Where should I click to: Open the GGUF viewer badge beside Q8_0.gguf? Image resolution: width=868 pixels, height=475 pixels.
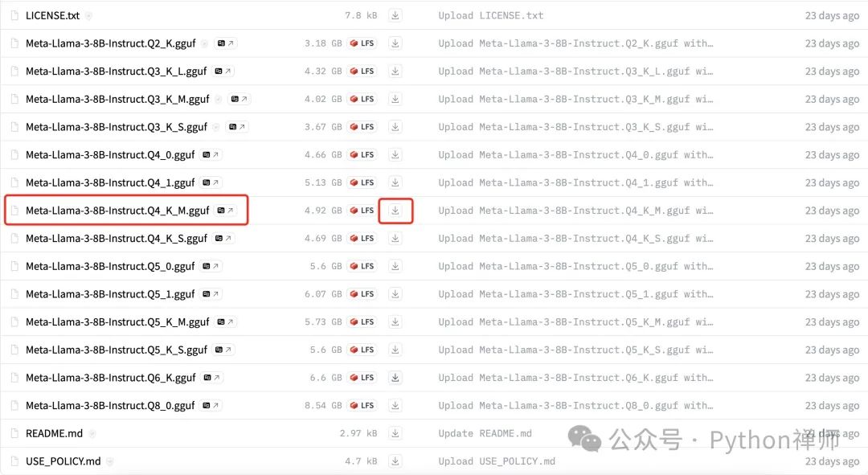[x=211, y=405]
